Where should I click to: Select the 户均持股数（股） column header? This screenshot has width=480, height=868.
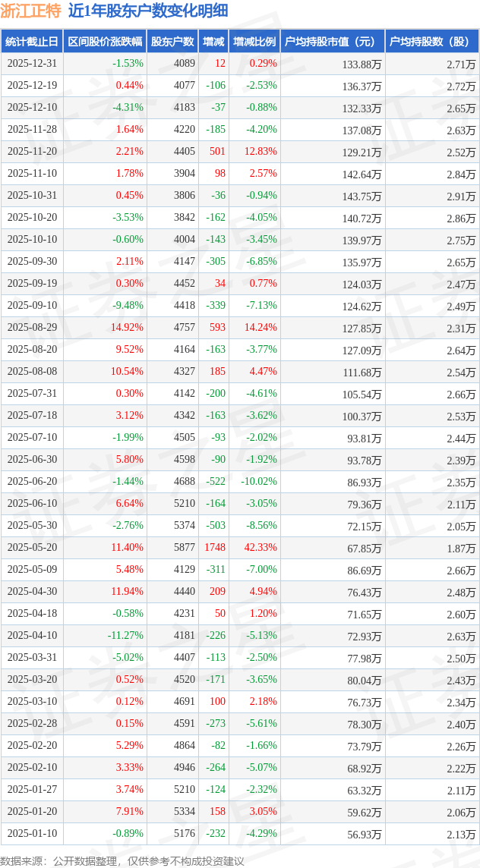click(x=432, y=42)
